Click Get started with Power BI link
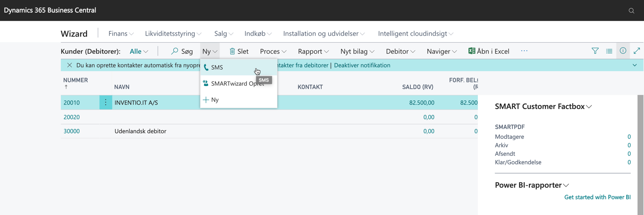This screenshot has width=644, height=215. (597, 197)
